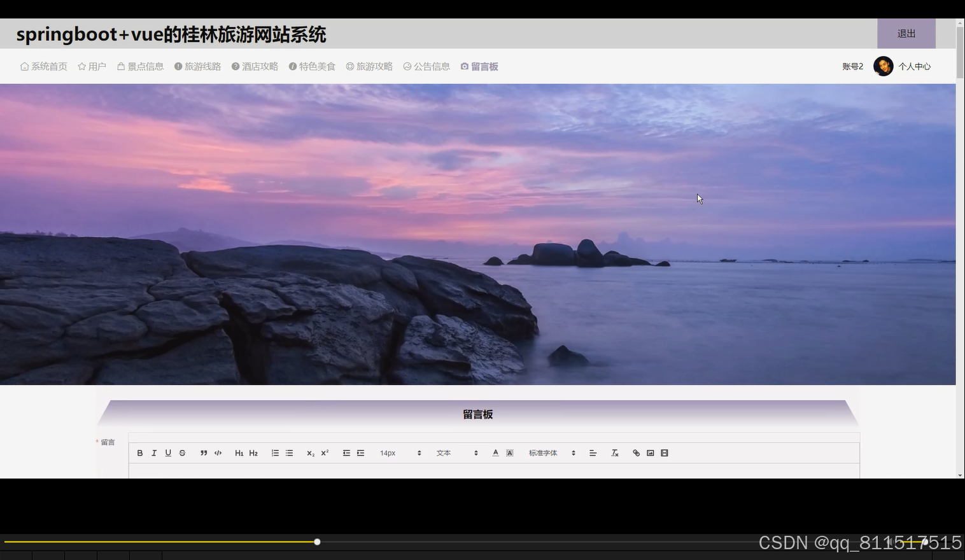Insert a hyperlink in the editor
The width and height of the screenshot is (965, 560).
point(635,452)
